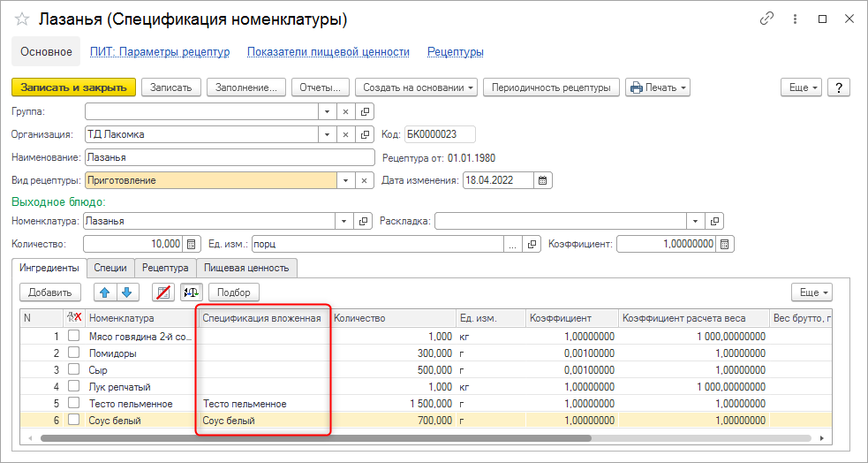
Task: Expand the Раскладка dropdown list
Action: coord(697,221)
